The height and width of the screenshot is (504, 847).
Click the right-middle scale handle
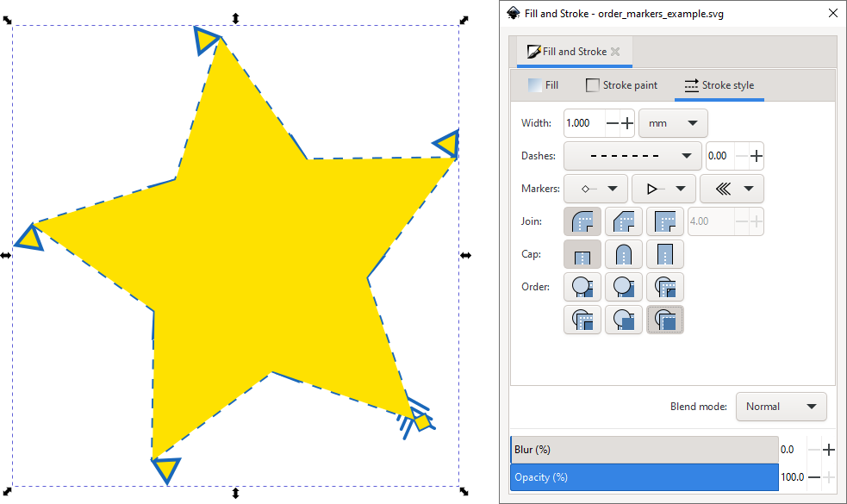[x=465, y=256]
